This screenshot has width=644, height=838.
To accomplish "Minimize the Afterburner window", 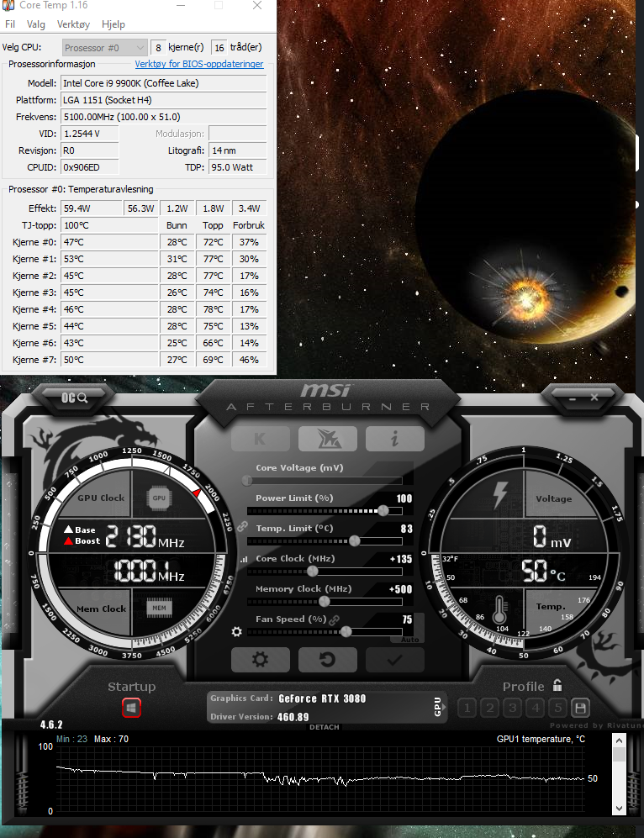I will pos(573,398).
